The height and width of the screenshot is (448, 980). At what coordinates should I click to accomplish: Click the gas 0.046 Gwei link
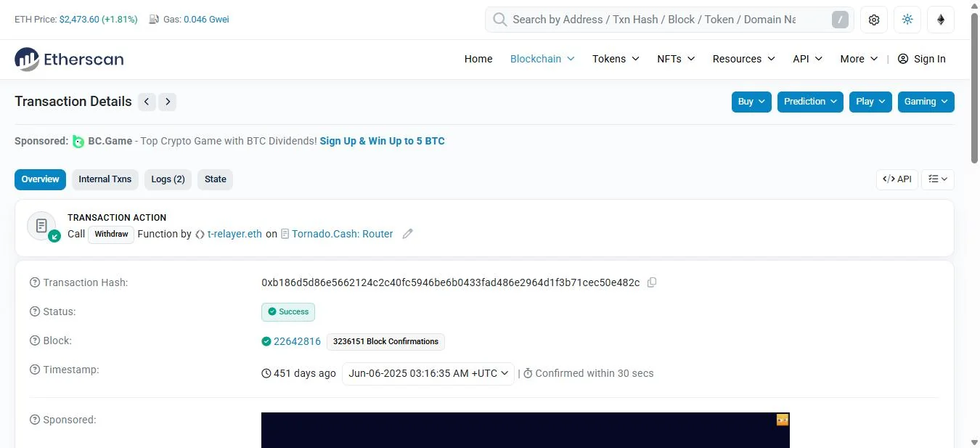206,20
